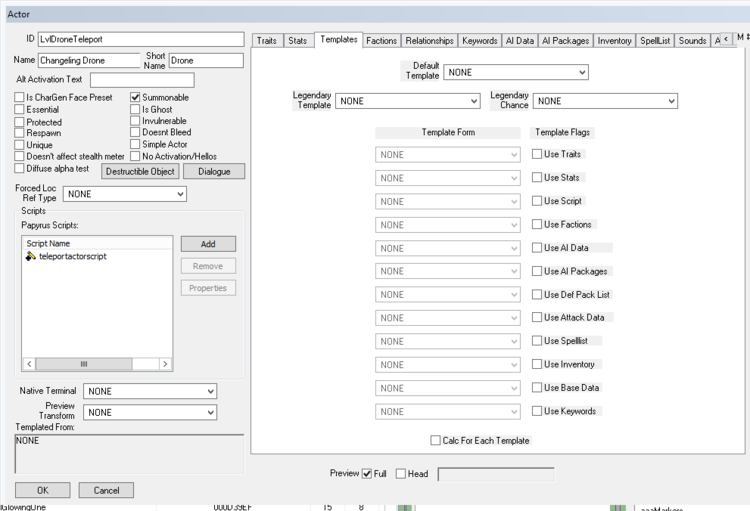Switch to the Stats tab
Screen dimensions: 750x511
tap(298, 41)
